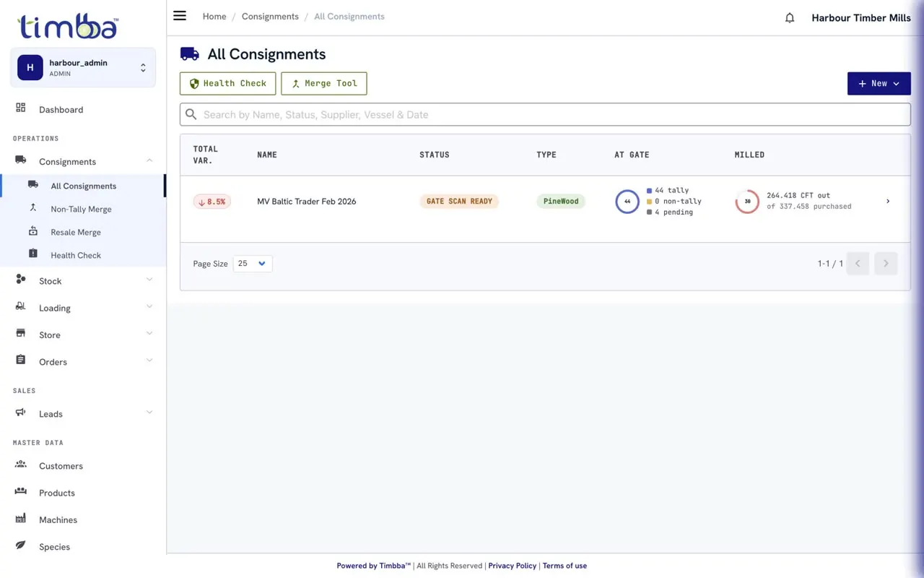Click the Stock icon in sidebar

[x=21, y=280]
